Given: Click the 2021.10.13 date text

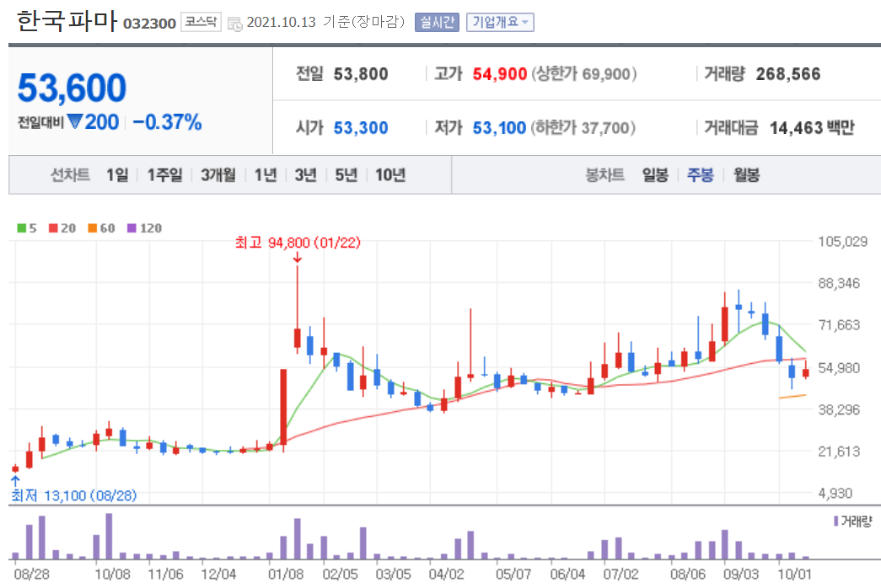Looking at the screenshot, I should [281, 23].
